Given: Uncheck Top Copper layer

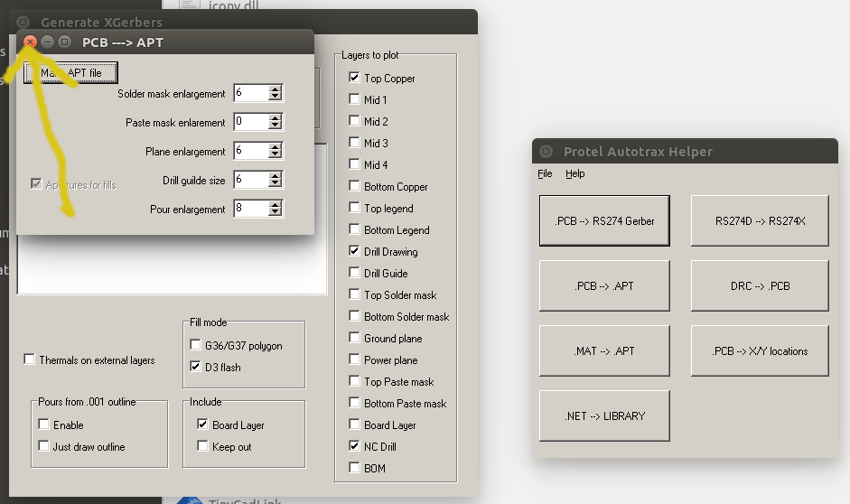Looking at the screenshot, I should click(x=354, y=78).
